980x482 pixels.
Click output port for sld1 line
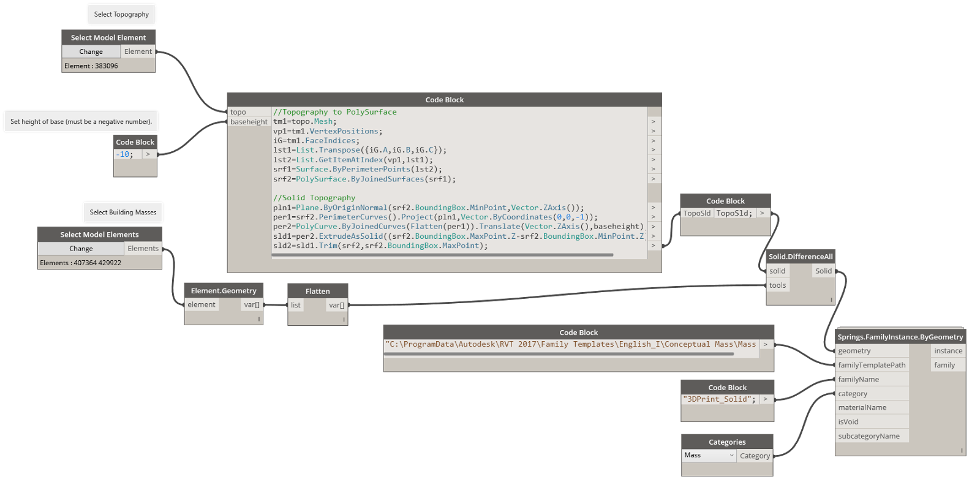coord(654,236)
